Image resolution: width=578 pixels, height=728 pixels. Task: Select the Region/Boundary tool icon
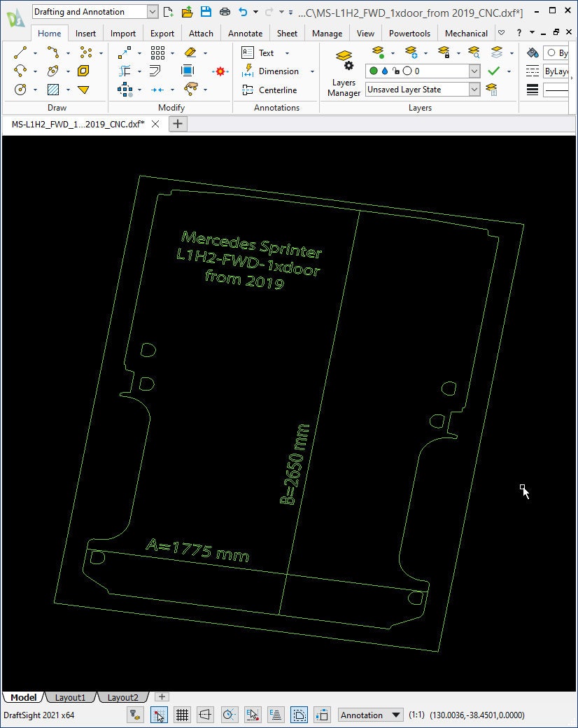(x=83, y=71)
